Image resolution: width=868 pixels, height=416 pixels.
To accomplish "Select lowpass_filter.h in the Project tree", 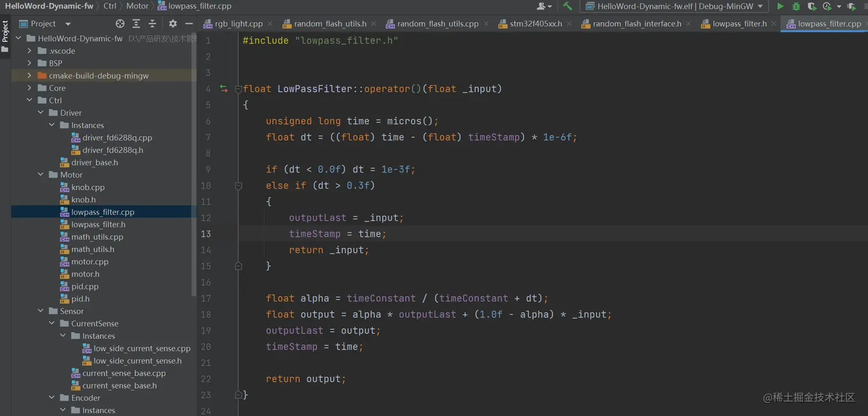I will [x=98, y=224].
